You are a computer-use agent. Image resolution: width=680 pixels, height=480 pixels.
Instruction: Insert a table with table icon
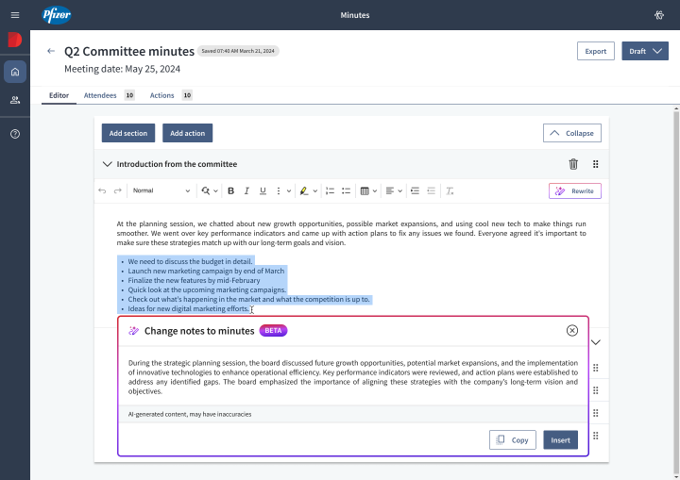point(365,191)
